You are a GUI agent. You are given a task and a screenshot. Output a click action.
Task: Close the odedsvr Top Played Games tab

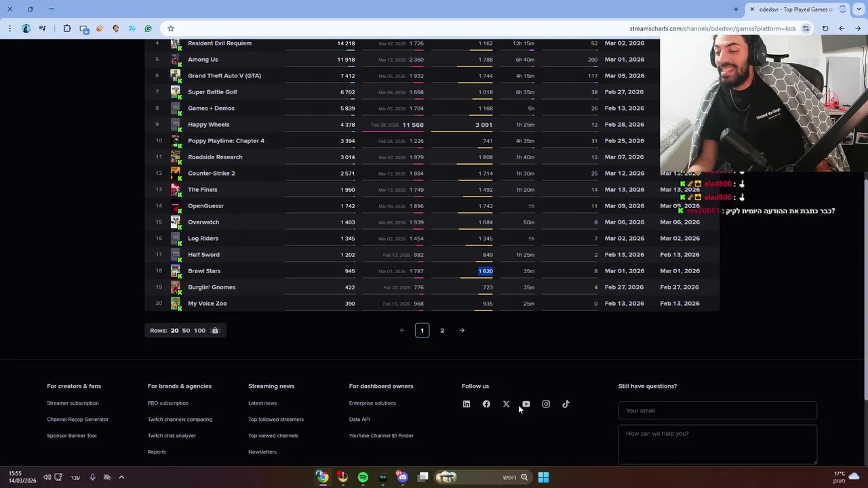[x=752, y=9]
